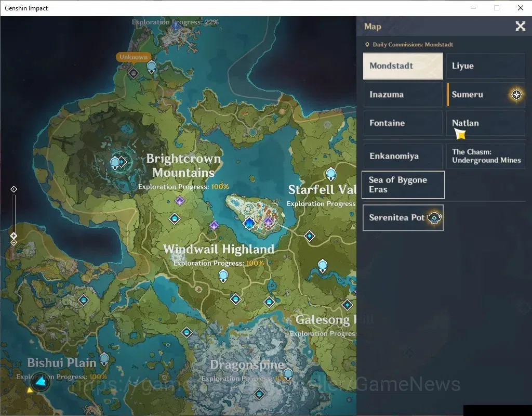
Task: Select the teleport waypoint under Windwail Highland label
Action: (223, 276)
